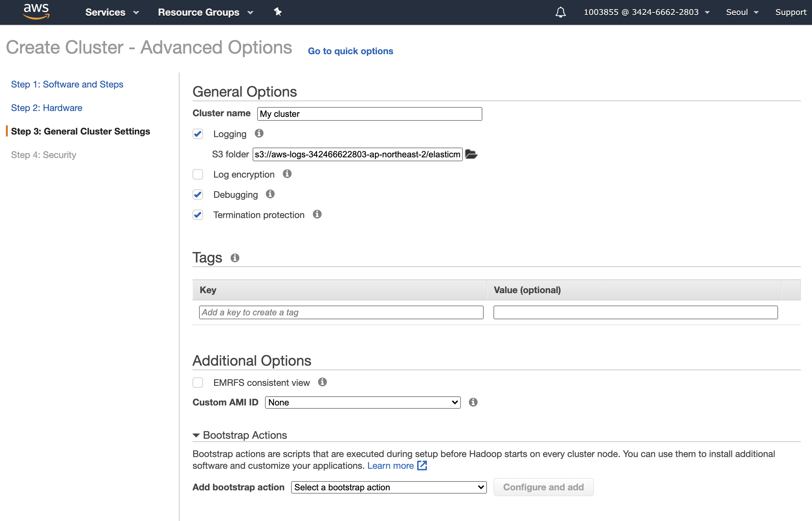This screenshot has width=812, height=521.
Task: Click the S3 folder browse icon
Action: tap(471, 154)
